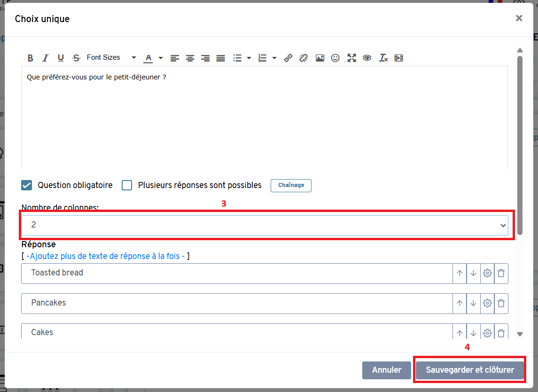Open the Font Sizes dropdown
The height and width of the screenshot is (392, 538).
coord(111,57)
